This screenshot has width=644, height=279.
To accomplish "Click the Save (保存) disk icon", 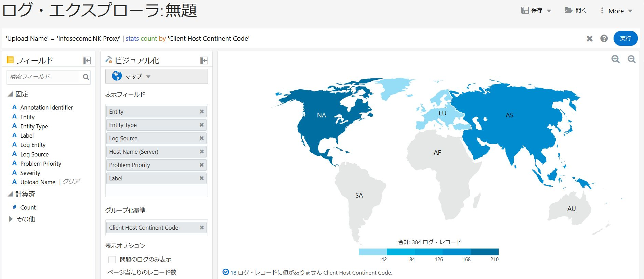I will coord(525,11).
